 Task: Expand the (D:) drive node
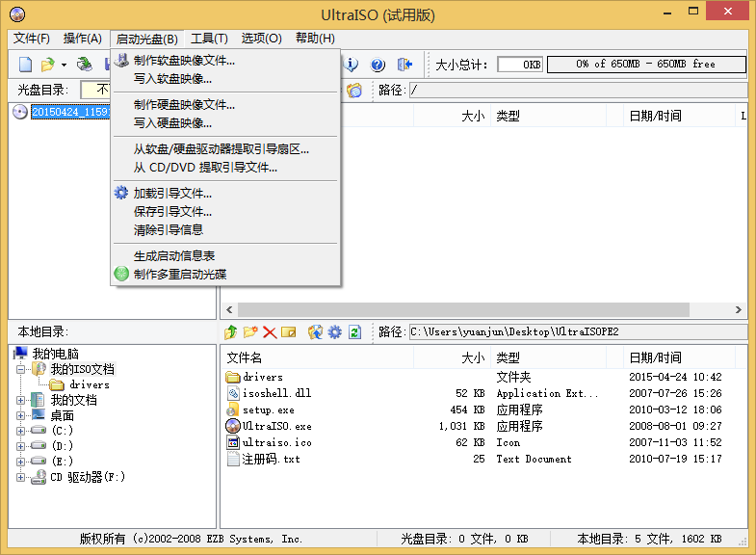(x=21, y=446)
